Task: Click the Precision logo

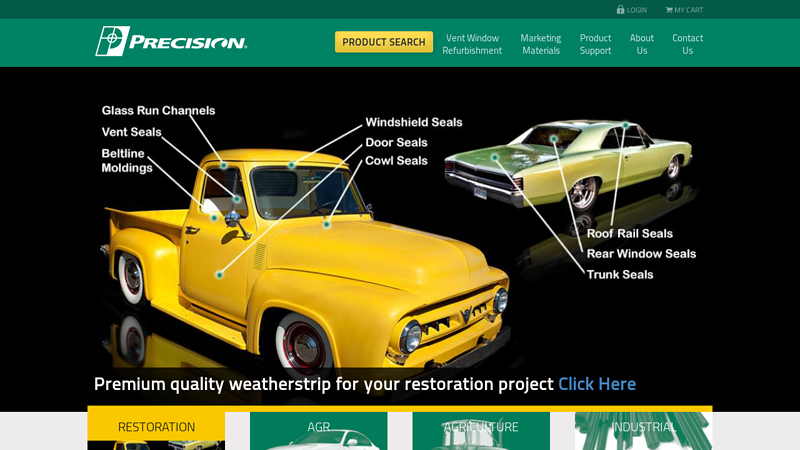Action: (x=171, y=41)
